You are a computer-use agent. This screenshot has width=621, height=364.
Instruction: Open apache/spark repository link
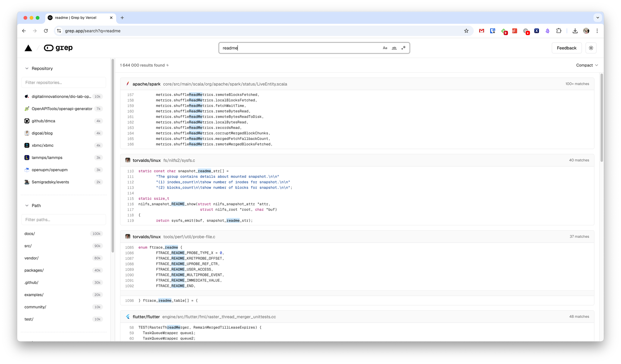(146, 84)
